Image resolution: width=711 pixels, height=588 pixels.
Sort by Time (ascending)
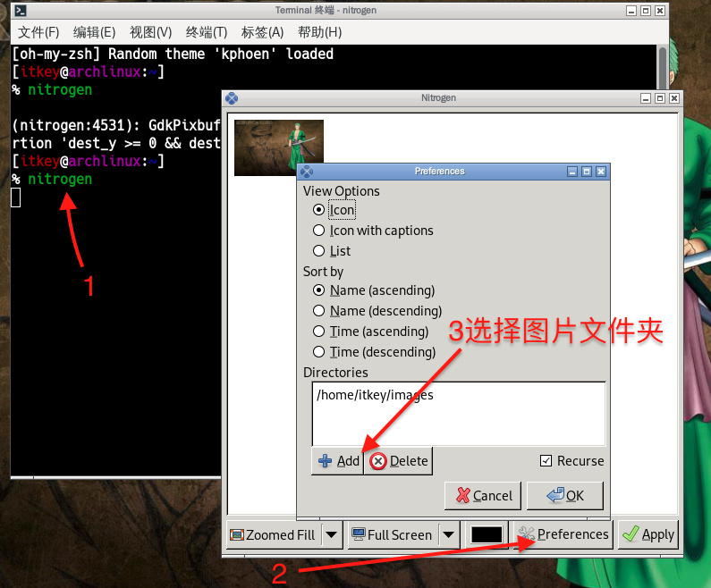[370, 332]
